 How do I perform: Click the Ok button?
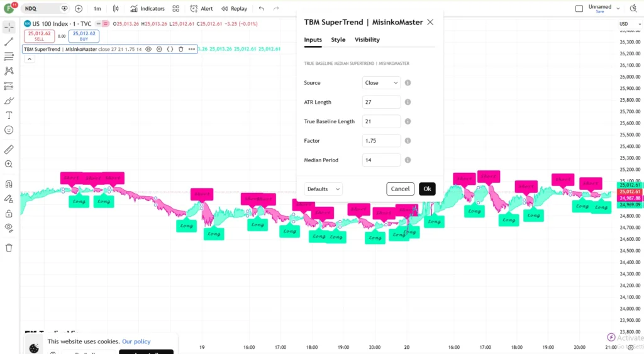coord(427,189)
